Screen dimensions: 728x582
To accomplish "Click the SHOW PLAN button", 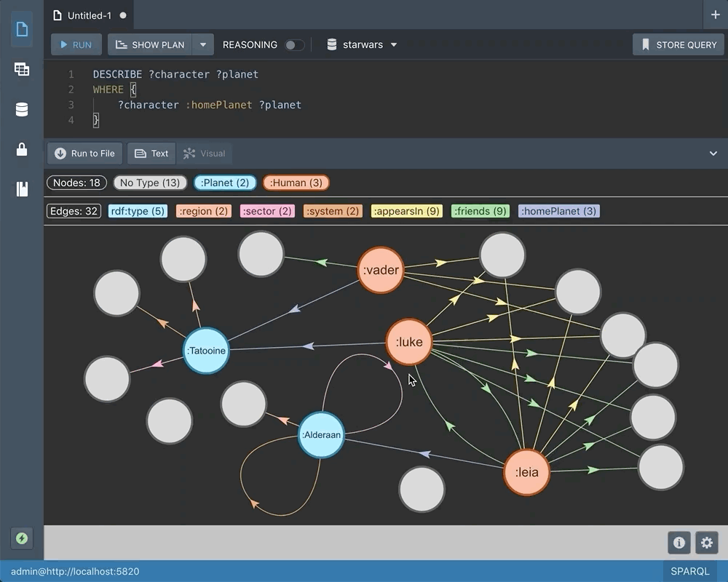I will tap(149, 45).
